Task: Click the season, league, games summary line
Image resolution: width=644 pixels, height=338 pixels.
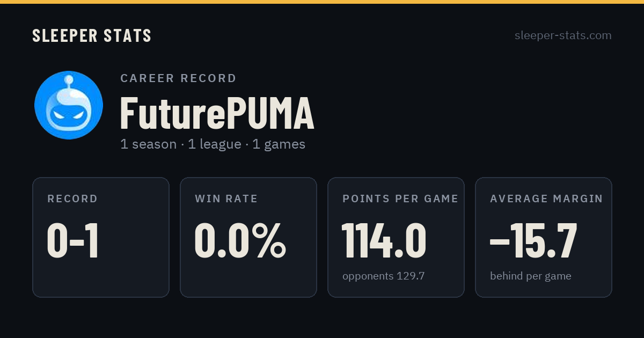Action: tap(213, 144)
